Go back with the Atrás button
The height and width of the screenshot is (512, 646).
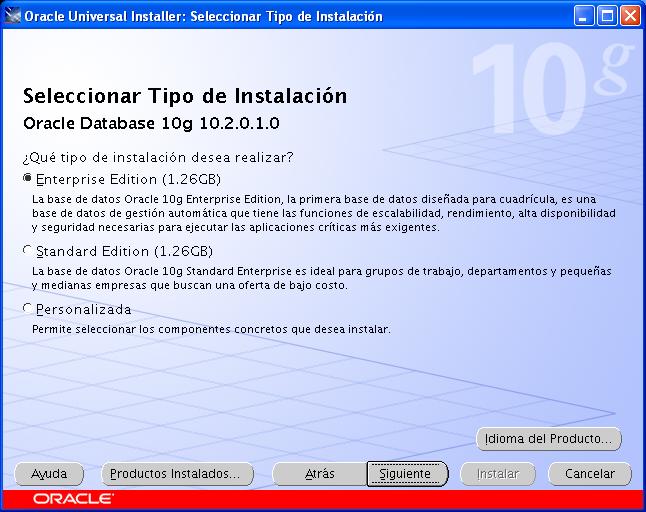pos(320,474)
